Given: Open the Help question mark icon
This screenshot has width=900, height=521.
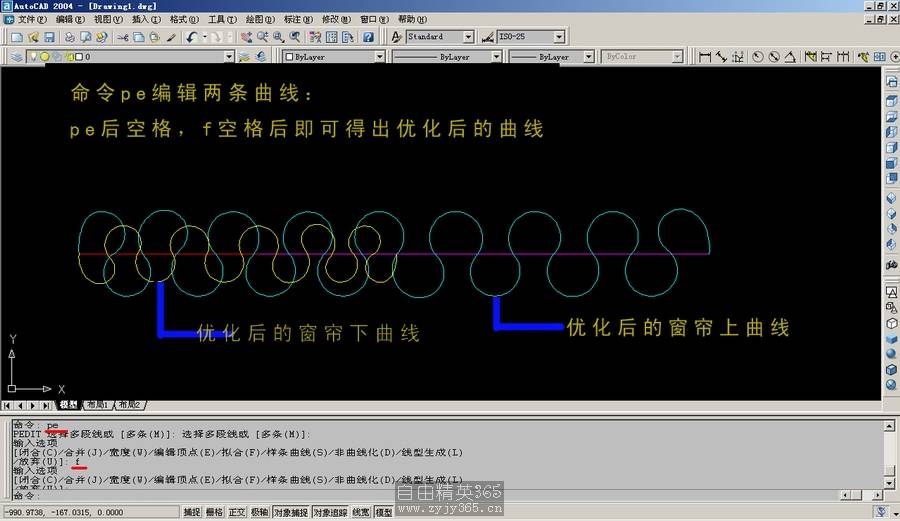Looking at the screenshot, I should coord(368,37).
